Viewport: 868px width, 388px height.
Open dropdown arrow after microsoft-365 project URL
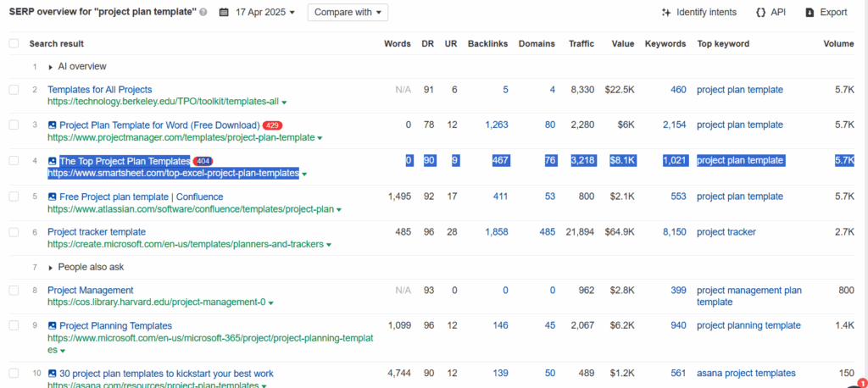63,351
